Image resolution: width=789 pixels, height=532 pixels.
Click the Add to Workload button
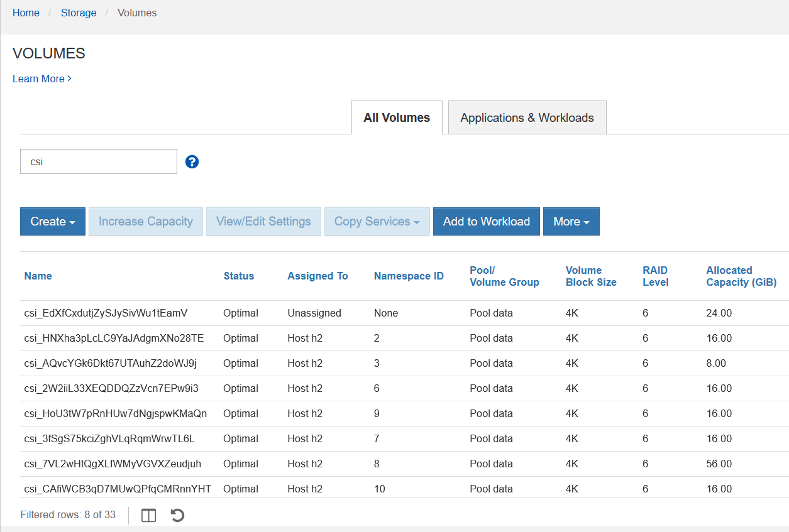(x=487, y=221)
